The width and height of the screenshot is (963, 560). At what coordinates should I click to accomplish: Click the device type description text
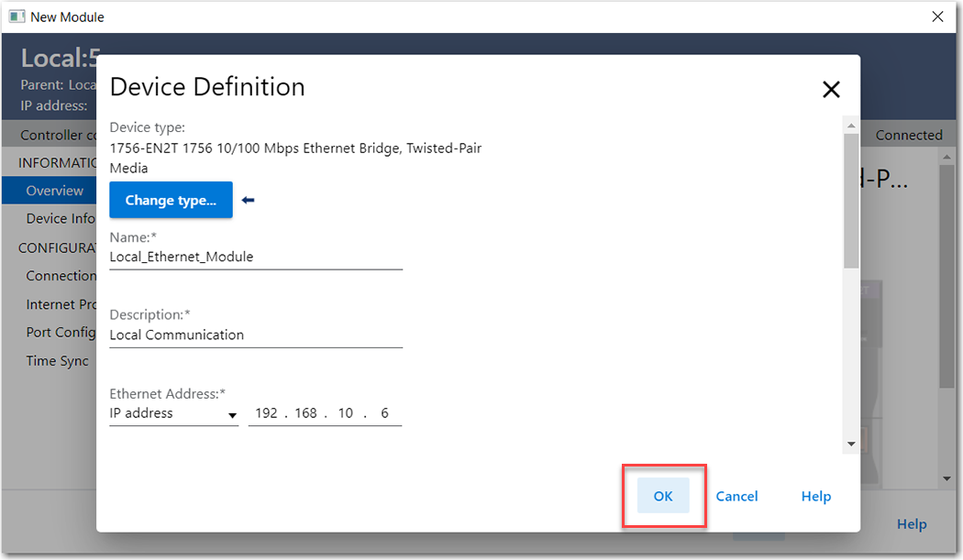[x=295, y=158]
